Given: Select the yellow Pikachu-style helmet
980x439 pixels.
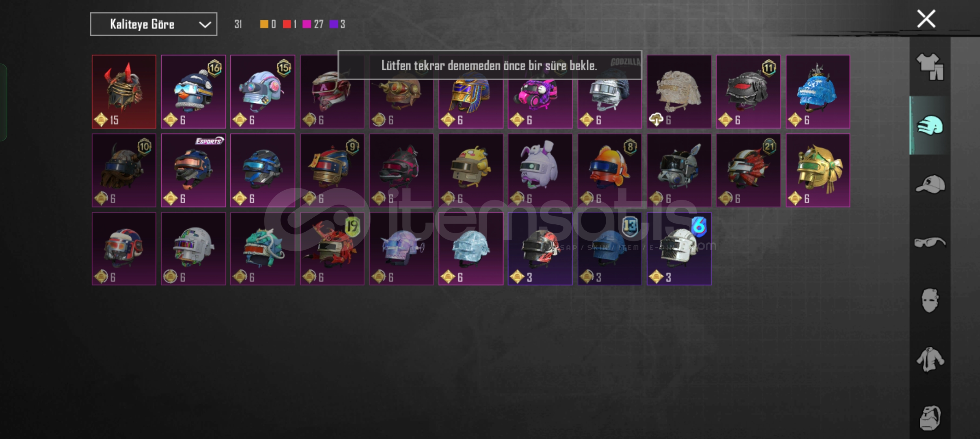Looking at the screenshot, I should [471, 170].
